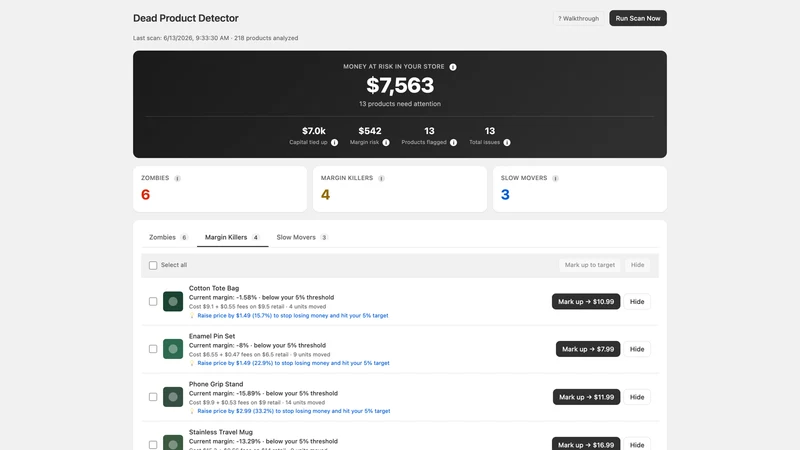Open Cotton Tote Bag raise price suggestion link

coord(293,315)
